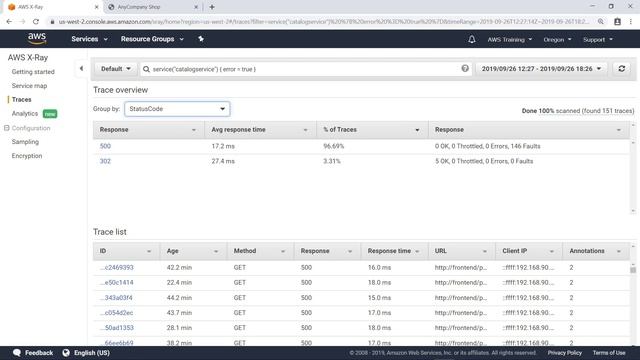Open the Support dropdown

[598, 40]
